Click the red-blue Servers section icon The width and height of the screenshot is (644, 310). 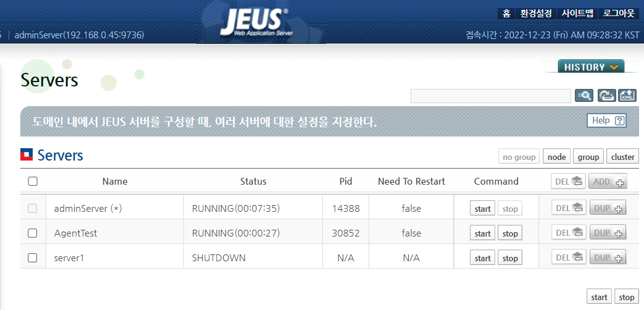tap(27, 155)
